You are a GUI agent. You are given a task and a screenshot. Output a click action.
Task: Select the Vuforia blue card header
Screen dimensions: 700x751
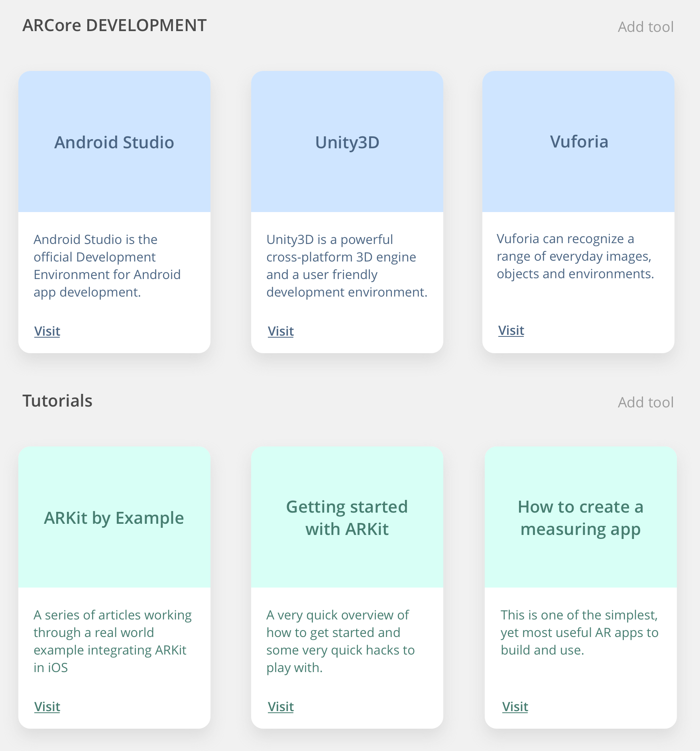point(578,142)
